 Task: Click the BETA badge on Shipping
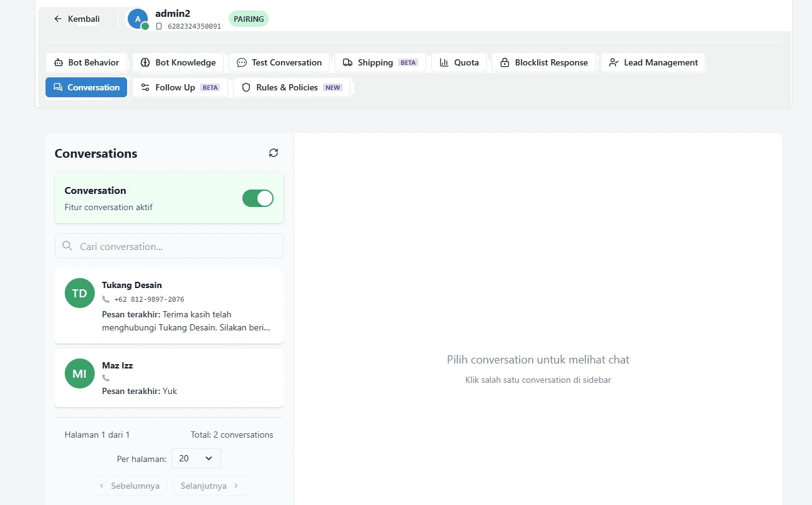pyautogui.click(x=408, y=62)
